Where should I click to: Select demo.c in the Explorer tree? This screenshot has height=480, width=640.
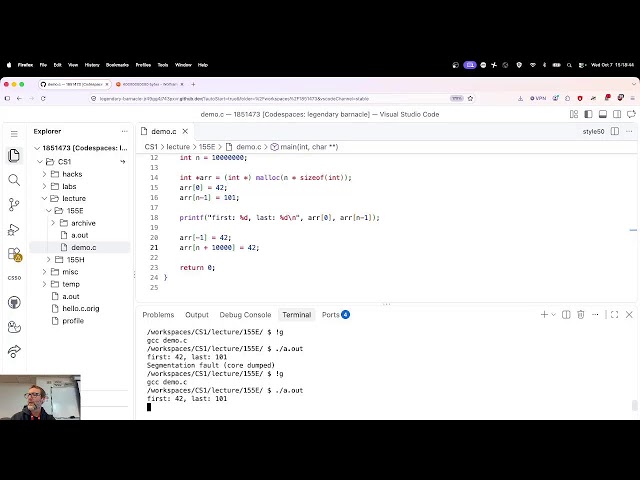pos(80,247)
